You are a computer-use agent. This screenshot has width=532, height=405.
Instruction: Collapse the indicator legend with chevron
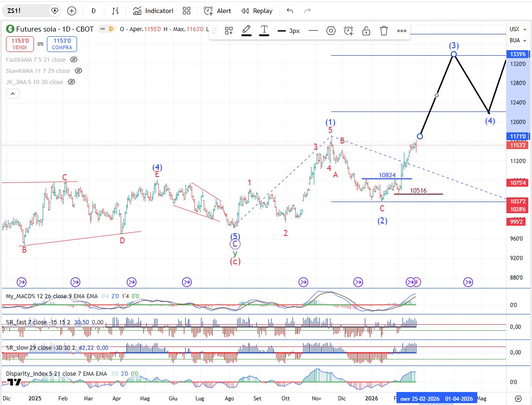pyautogui.click(x=13, y=94)
